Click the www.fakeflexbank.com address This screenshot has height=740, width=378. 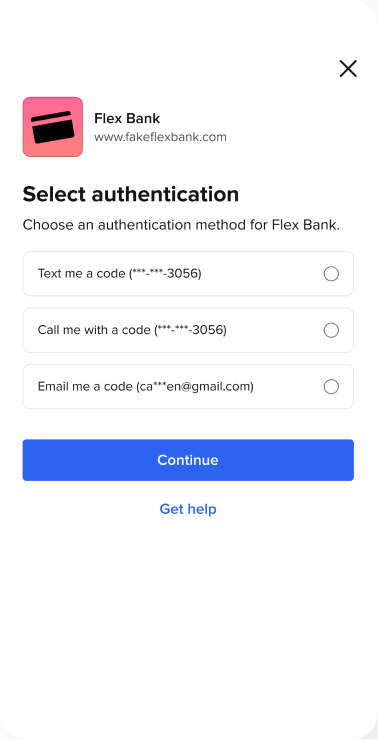pyautogui.click(x=160, y=137)
